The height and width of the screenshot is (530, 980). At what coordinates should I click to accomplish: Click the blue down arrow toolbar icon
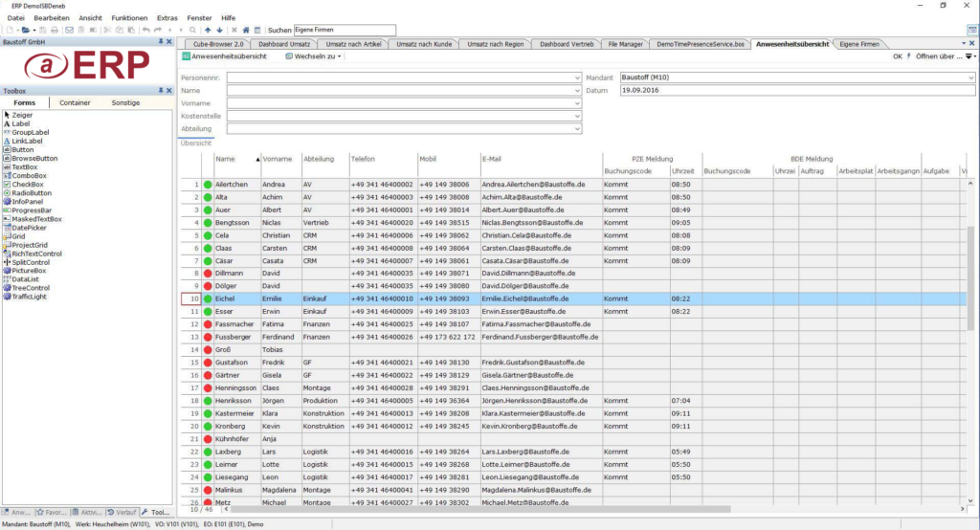coord(219,31)
